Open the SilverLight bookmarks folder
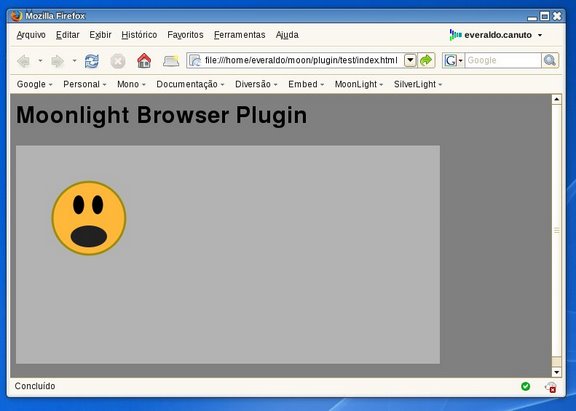Screen dimensions: 576x411 coord(418,84)
